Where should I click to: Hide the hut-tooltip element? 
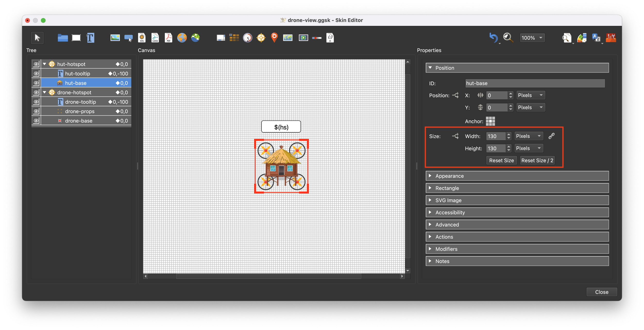(36, 74)
